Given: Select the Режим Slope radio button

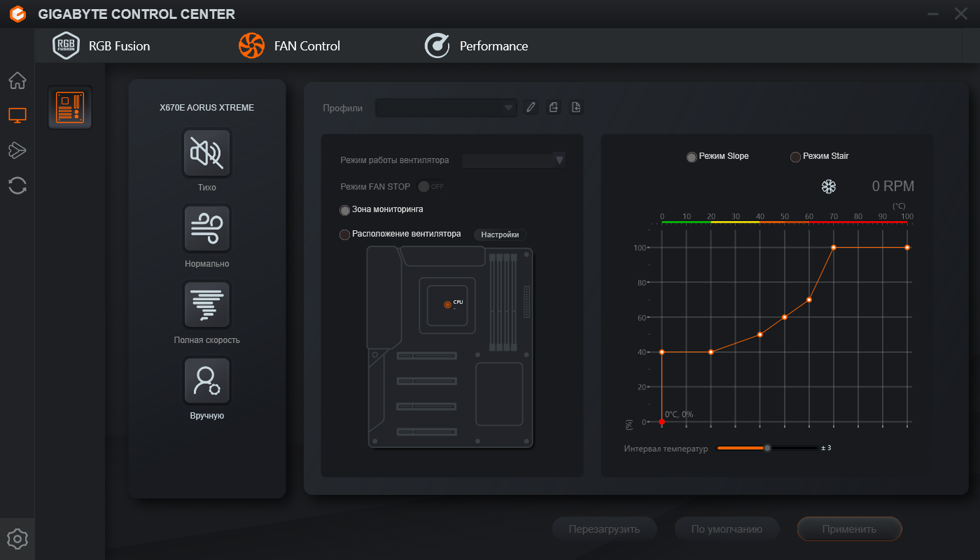Looking at the screenshot, I should (x=692, y=157).
